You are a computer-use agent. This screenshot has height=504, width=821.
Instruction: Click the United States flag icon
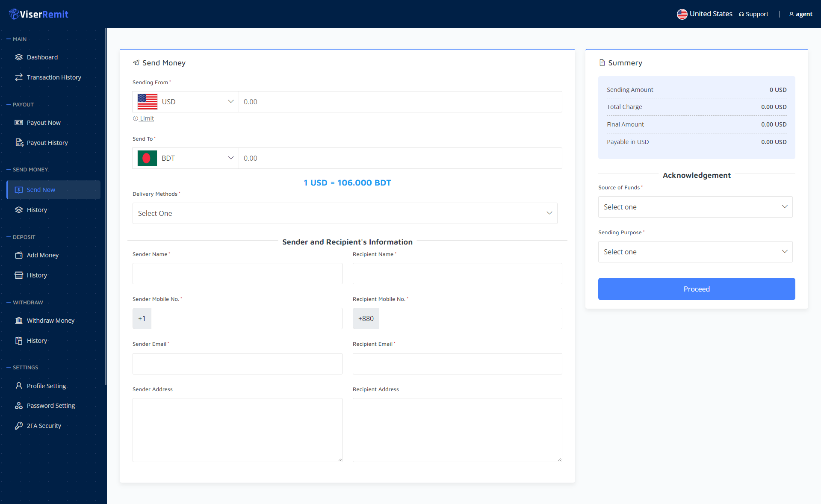tap(682, 14)
